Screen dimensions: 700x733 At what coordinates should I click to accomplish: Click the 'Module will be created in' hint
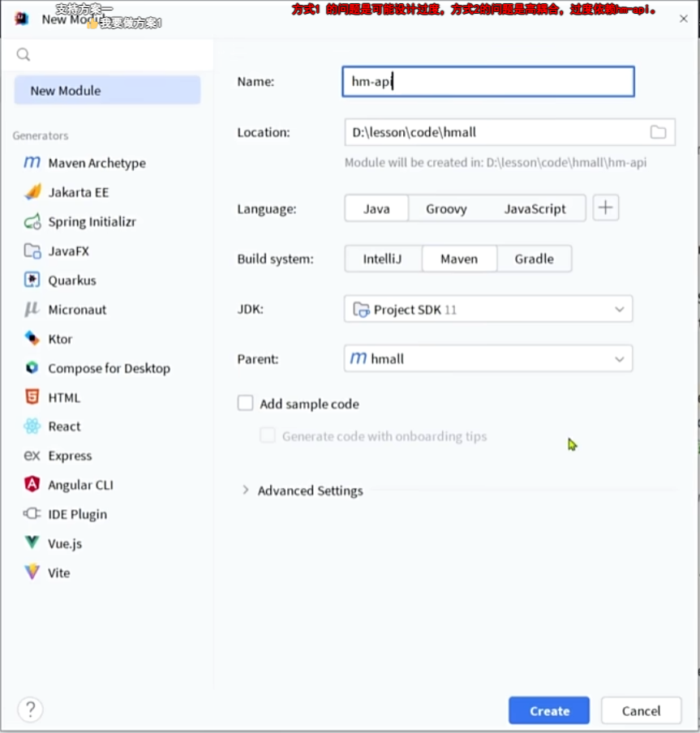pyautogui.click(x=496, y=162)
